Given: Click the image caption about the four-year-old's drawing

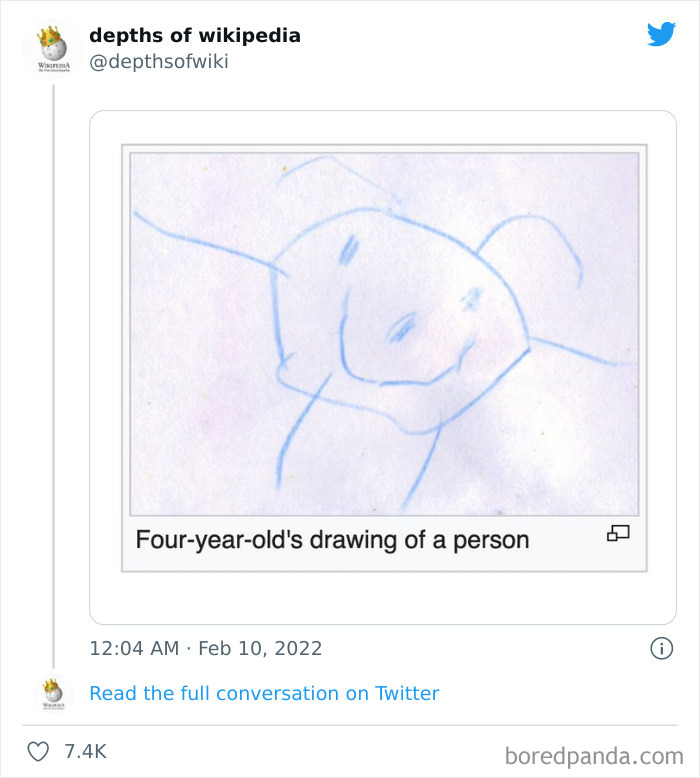Looking at the screenshot, I should coord(331,540).
